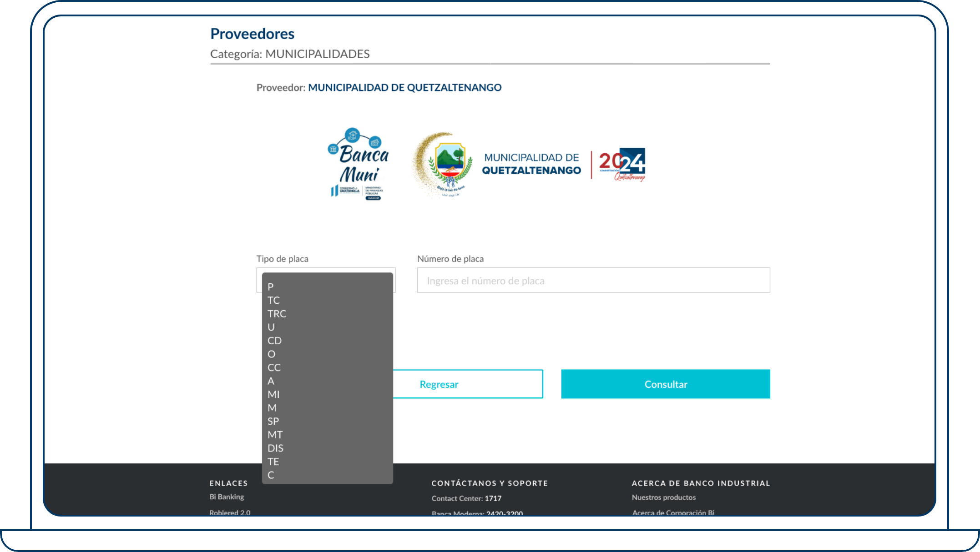The width and height of the screenshot is (980, 552).
Task: Pick CC from the dropdown list
Action: click(x=327, y=367)
